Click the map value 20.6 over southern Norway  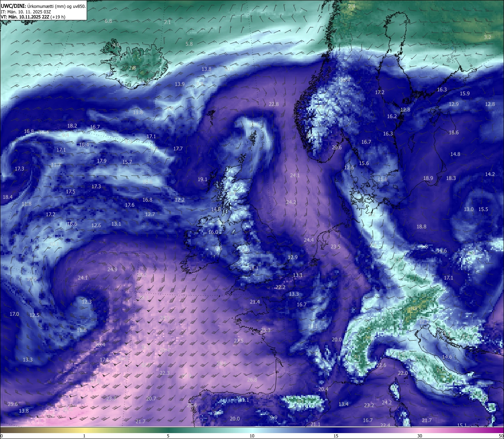click(x=337, y=148)
